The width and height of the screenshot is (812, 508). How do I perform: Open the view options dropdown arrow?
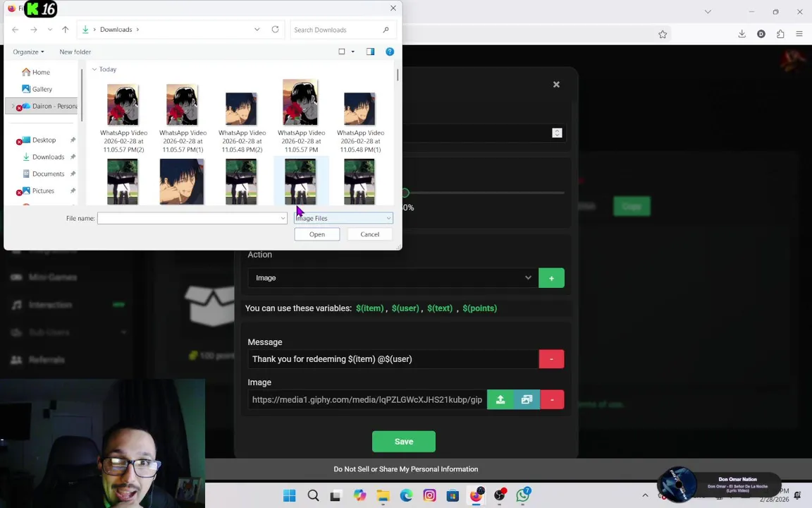(x=353, y=52)
